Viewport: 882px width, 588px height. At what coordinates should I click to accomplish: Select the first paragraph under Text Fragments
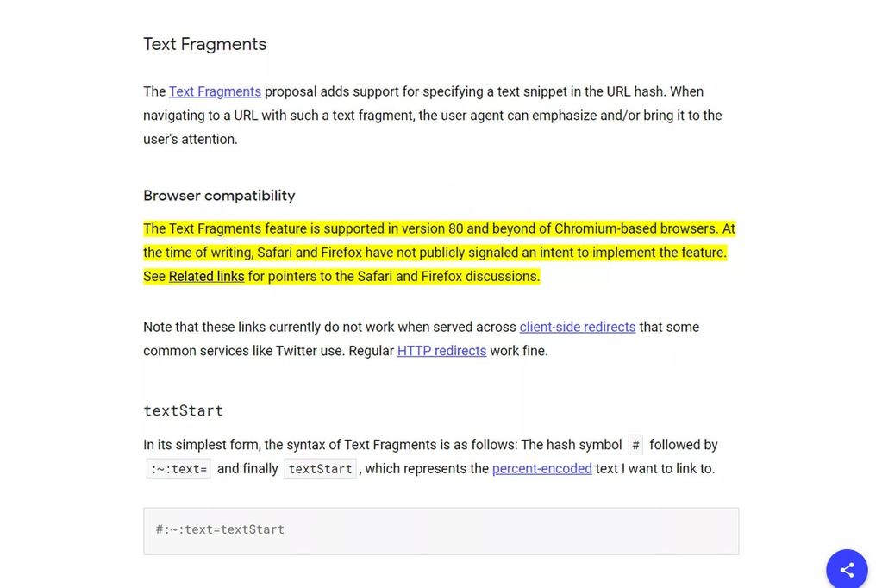tap(431, 115)
